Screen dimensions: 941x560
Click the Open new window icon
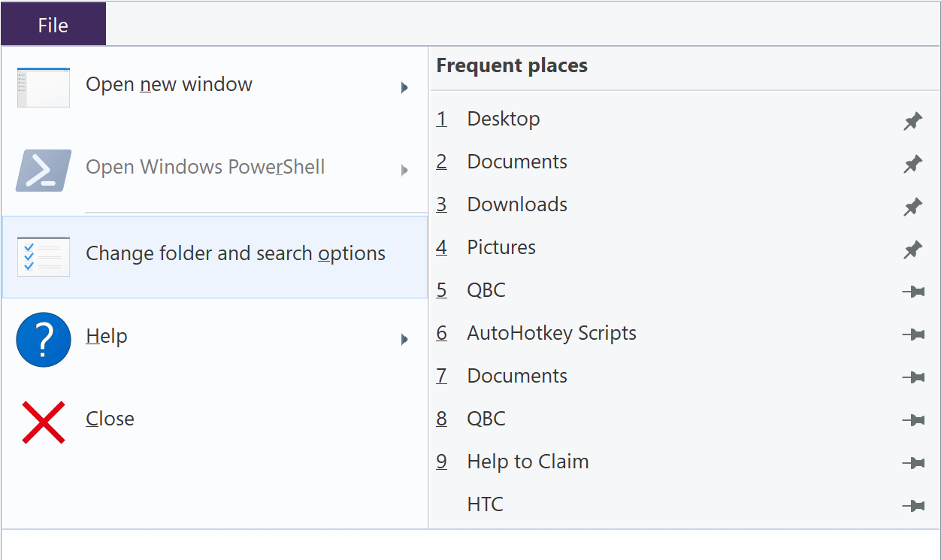pyautogui.click(x=44, y=87)
